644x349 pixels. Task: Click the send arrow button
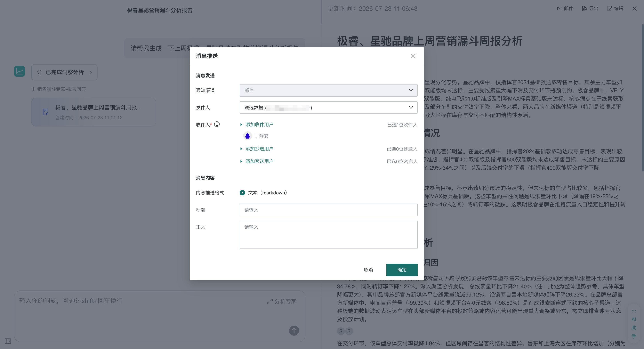tap(294, 331)
